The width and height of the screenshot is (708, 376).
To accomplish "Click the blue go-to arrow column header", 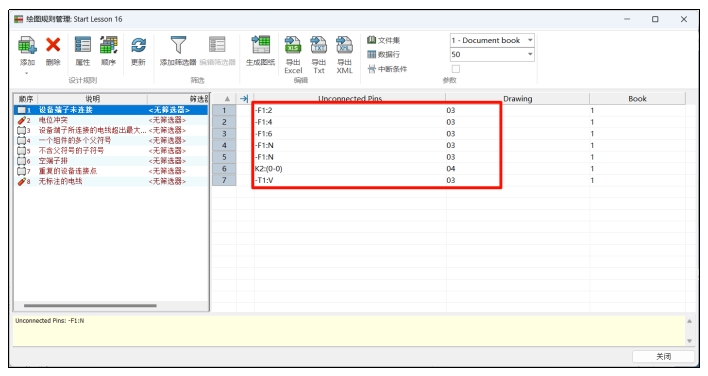I will [244, 98].
